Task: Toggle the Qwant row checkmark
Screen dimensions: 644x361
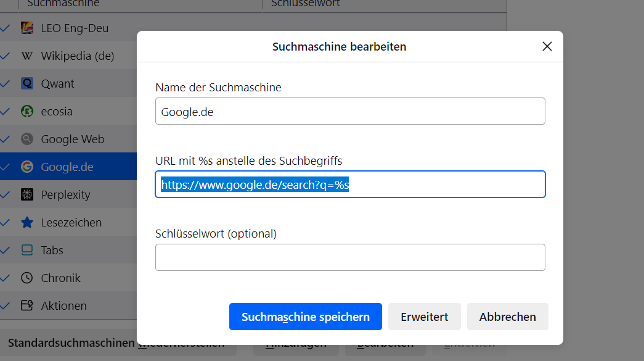Action: [6, 83]
